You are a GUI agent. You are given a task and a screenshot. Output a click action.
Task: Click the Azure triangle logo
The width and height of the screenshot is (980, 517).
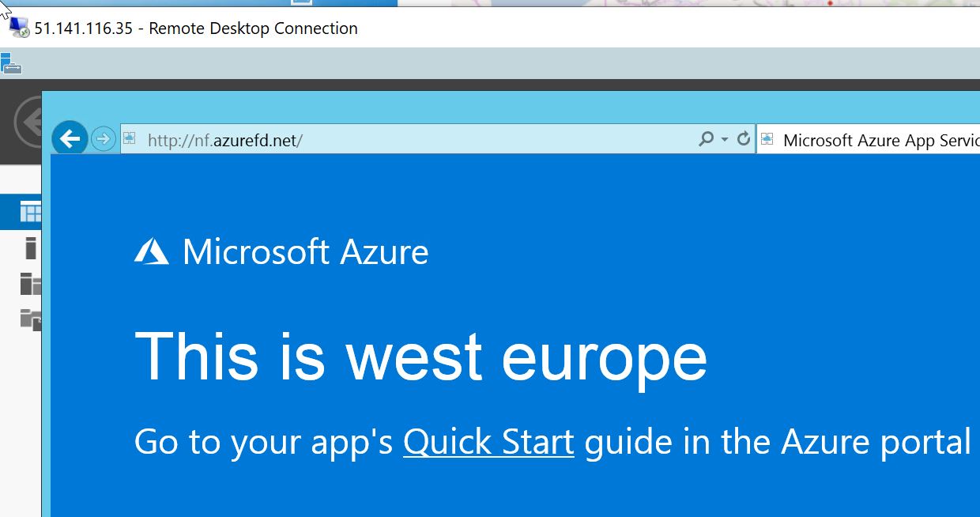152,251
